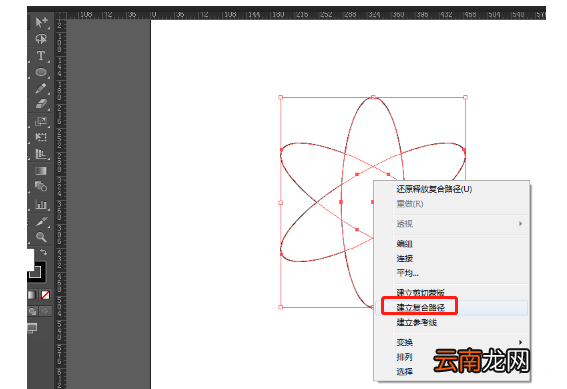Choose 连接 from context menu

click(x=404, y=258)
